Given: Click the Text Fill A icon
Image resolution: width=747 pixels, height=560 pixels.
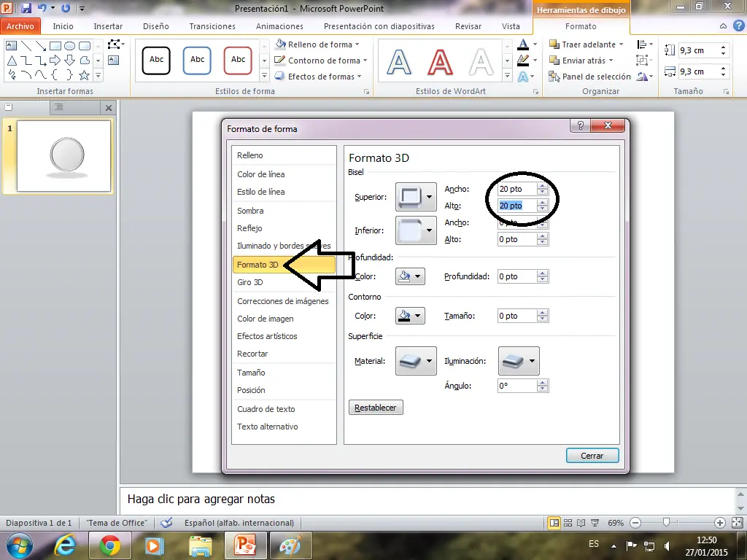Looking at the screenshot, I should tap(523, 44).
